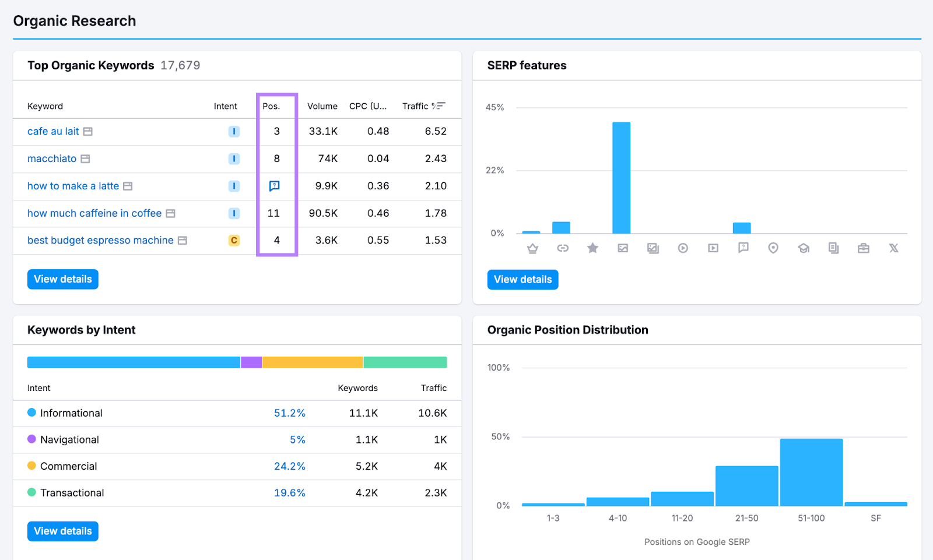
Task: Click the Informational intent color dot in Keywords by Intent
Action: point(31,413)
